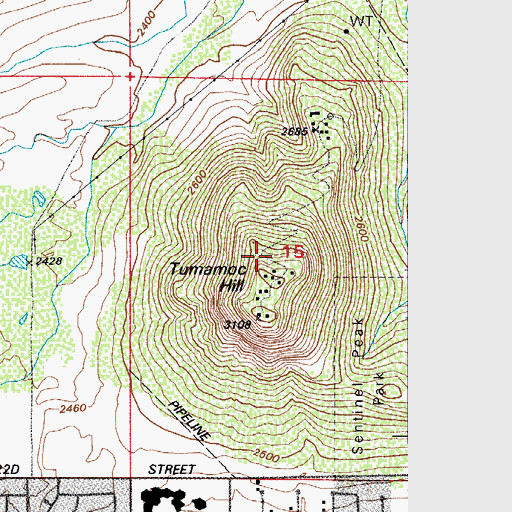Click the 'PIPELINE' label
The height and width of the screenshot is (512, 512).
point(189,420)
